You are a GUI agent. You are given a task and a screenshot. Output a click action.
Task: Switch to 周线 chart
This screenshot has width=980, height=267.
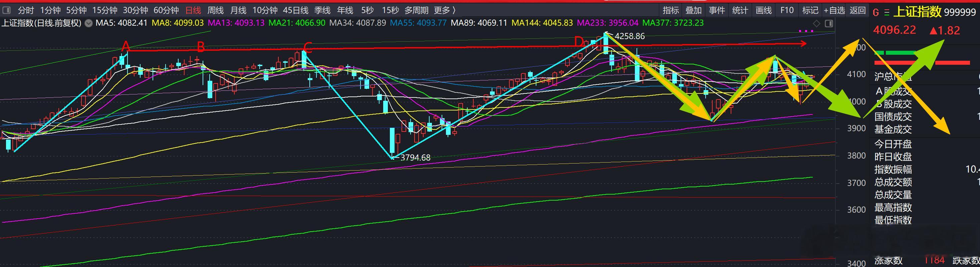pos(215,10)
